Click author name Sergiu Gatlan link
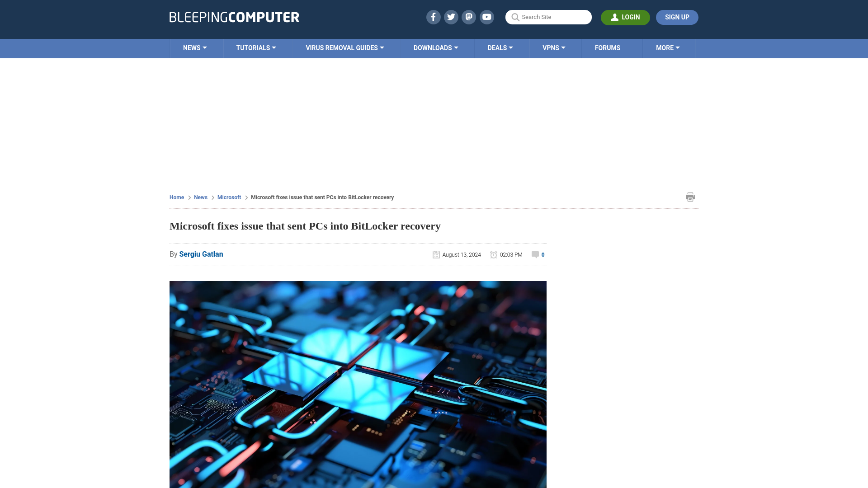Viewport: 868px width, 488px height. tap(201, 254)
